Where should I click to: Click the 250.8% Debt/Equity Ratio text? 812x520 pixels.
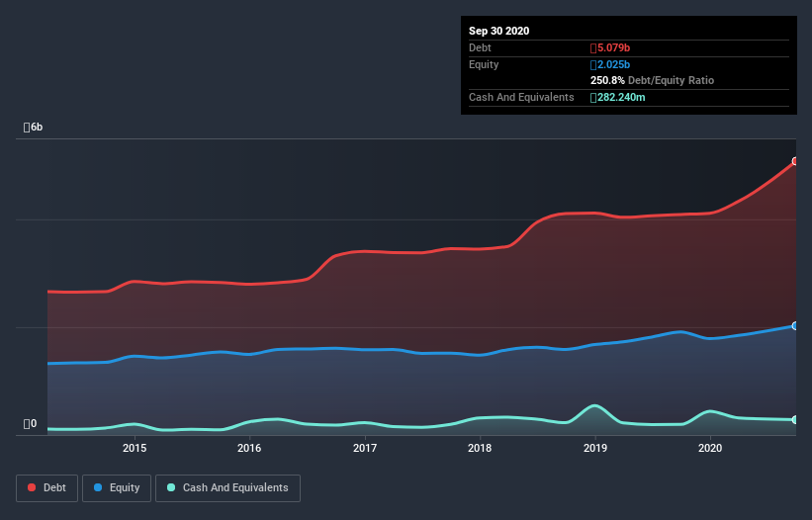click(653, 81)
